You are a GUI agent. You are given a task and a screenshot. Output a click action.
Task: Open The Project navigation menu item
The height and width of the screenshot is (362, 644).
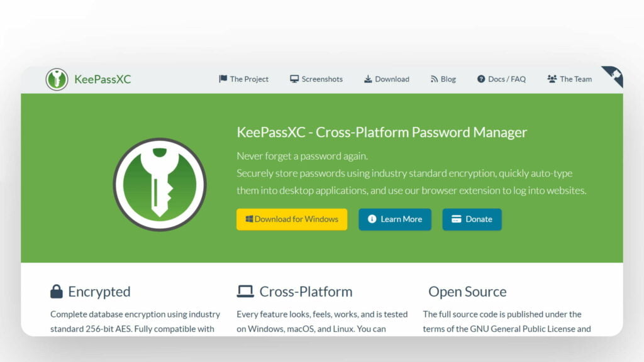248,79
